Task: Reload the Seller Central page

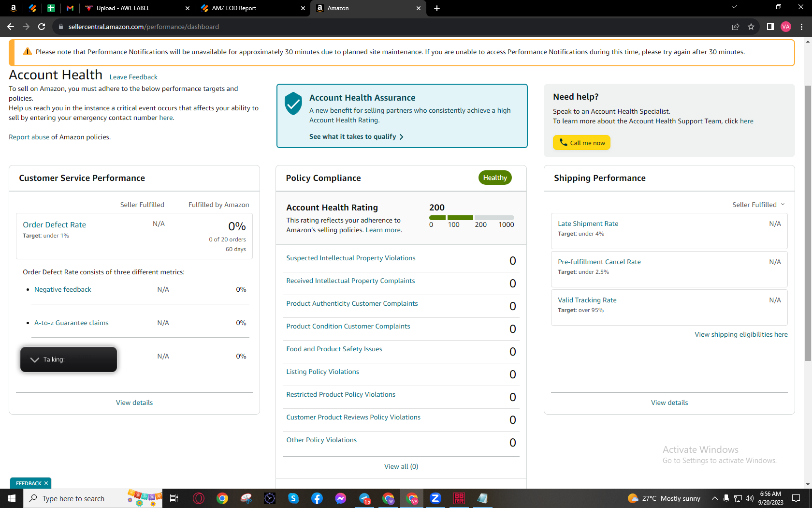Action: tap(42, 27)
